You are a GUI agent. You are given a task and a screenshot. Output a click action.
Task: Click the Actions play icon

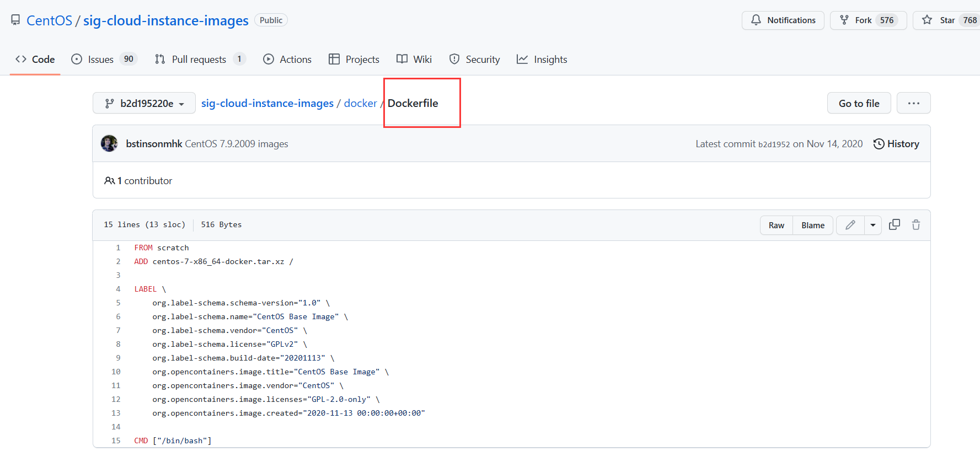coord(269,59)
